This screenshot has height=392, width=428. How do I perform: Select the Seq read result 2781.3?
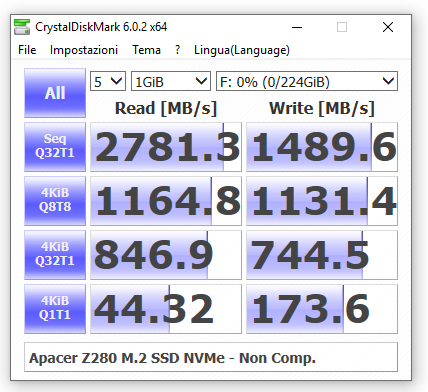tap(166, 147)
